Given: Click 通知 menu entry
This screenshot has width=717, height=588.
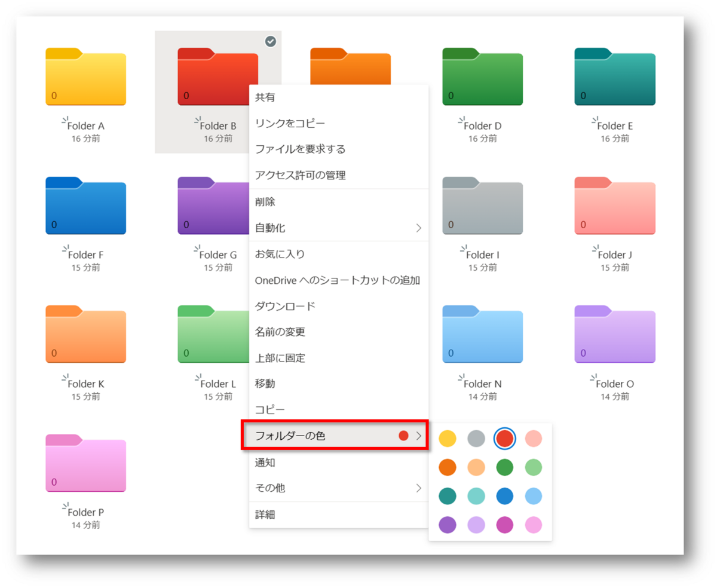Looking at the screenshot, I should (x=339, y=462).
